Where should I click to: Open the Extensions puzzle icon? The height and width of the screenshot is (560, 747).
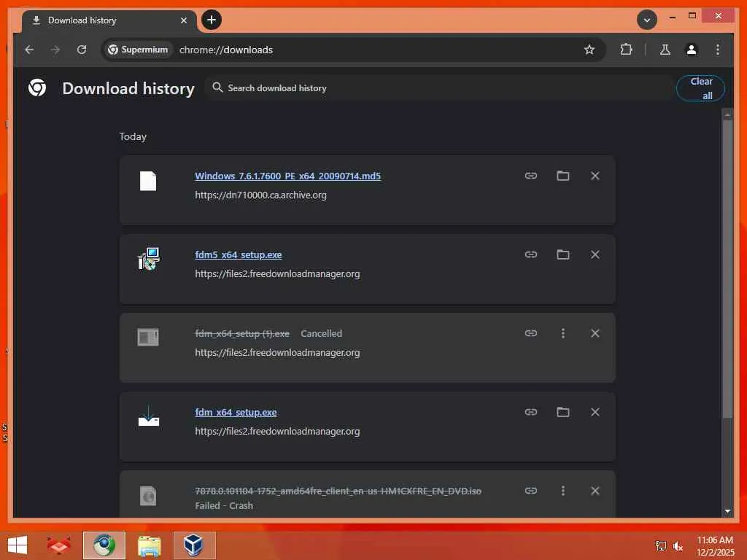tap(626, 50)
